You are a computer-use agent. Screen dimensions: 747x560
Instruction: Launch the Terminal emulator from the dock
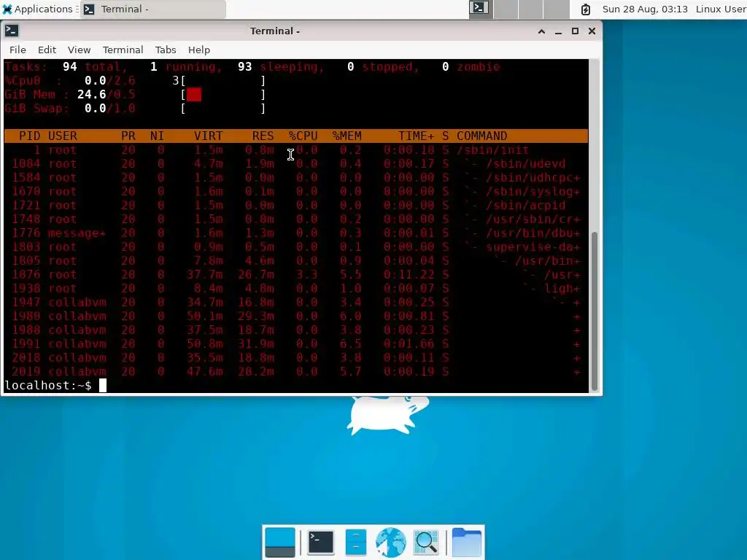(x=321, y=542)
